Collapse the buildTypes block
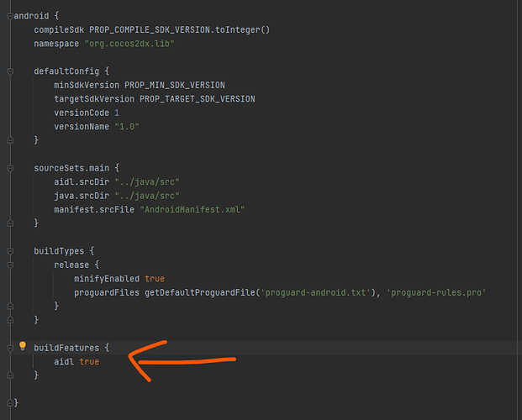The width and height of the screenshot is (522, 420). (9, 250)
